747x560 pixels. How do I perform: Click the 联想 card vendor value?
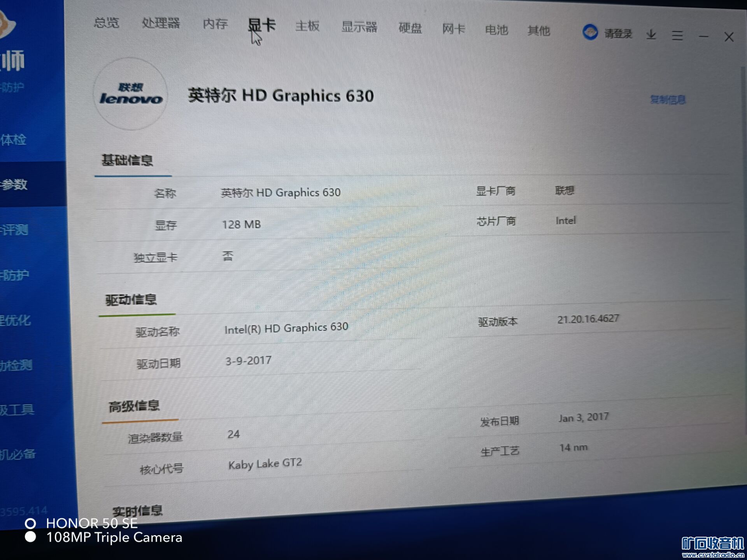[x=565, y=190]
